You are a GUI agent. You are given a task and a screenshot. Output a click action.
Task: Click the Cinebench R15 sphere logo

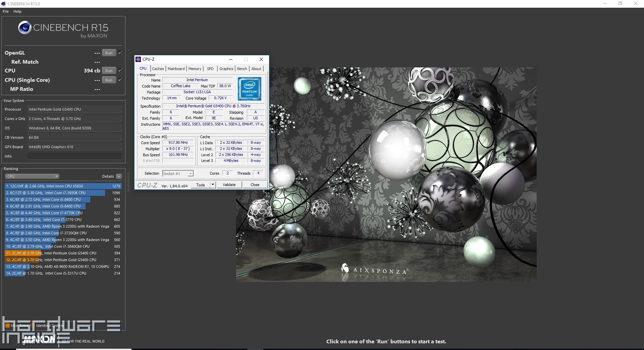24,28
